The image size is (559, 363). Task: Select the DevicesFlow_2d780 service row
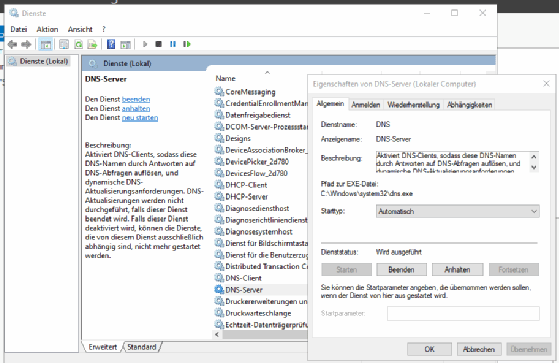[260, 173]
